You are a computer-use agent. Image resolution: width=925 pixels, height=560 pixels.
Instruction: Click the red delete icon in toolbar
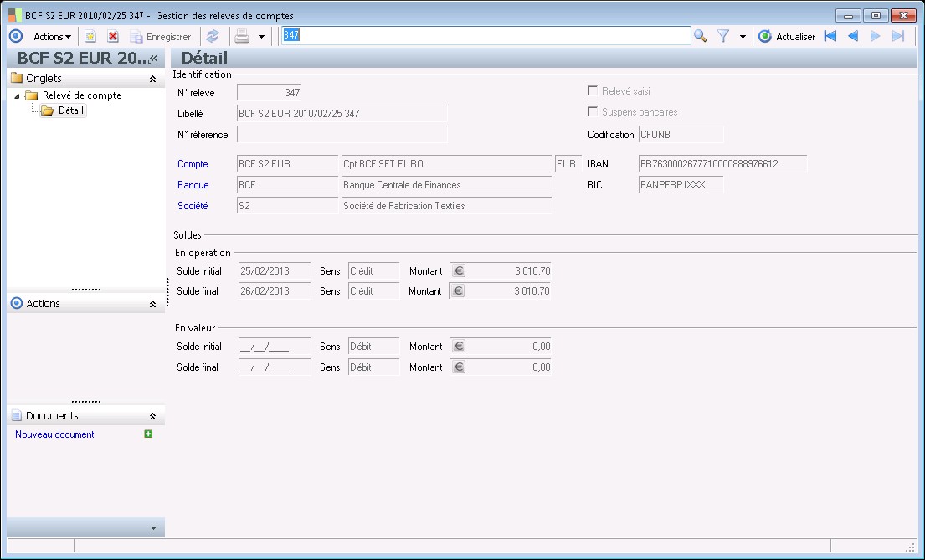[112, 37]
